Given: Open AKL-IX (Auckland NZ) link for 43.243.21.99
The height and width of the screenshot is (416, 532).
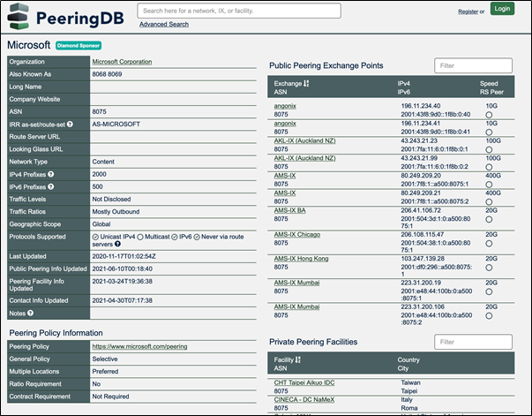Looking at the screenshot, I should [x=304, y=158].
